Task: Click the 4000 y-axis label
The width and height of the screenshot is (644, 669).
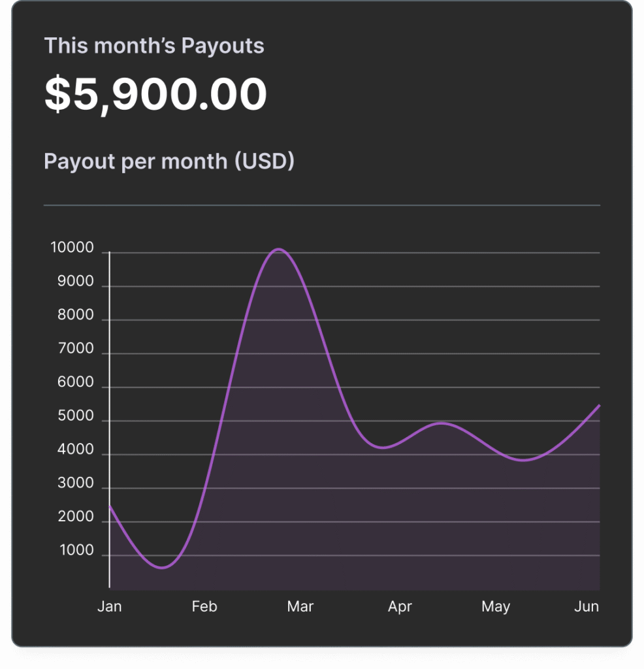Action: coord(76,451)
